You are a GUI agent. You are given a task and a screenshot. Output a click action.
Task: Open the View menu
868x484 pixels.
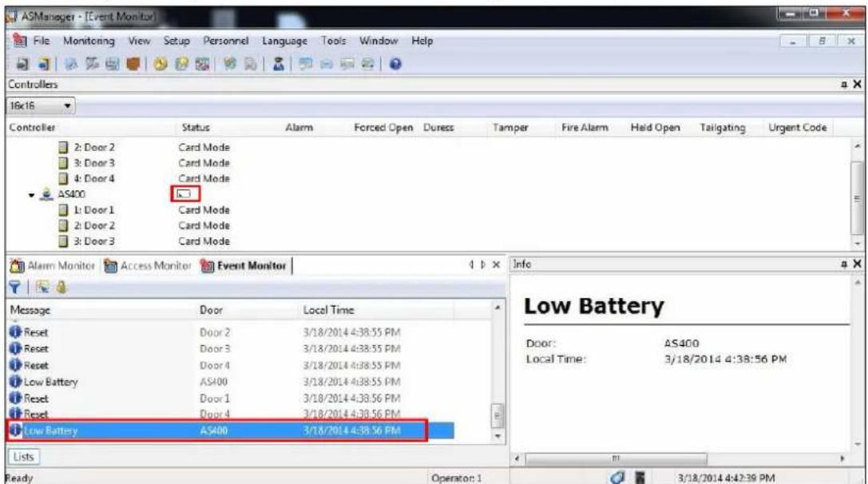(139, 41)
